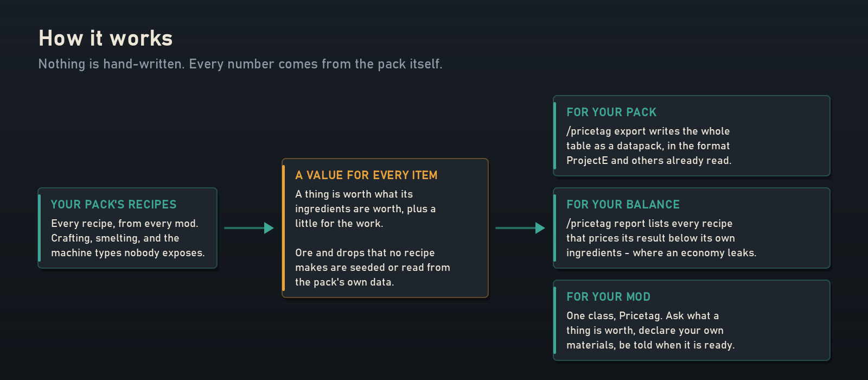
Task: Open the 'YOUR PACK'S RECIPES' card title
Action: coord(114,205)
